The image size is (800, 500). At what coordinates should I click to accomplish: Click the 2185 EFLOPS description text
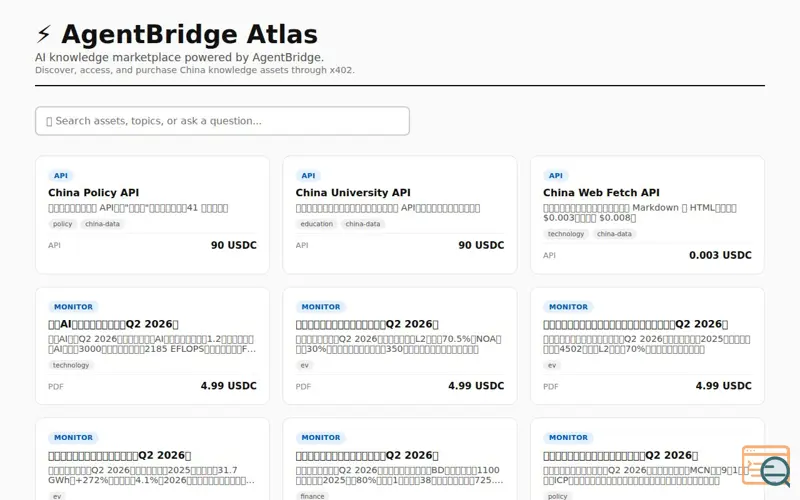152,344
